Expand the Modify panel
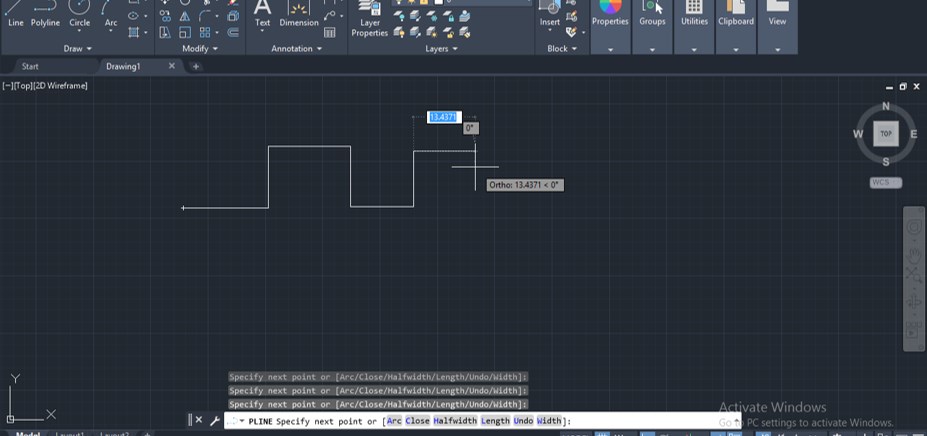 (x=200, y=49)
